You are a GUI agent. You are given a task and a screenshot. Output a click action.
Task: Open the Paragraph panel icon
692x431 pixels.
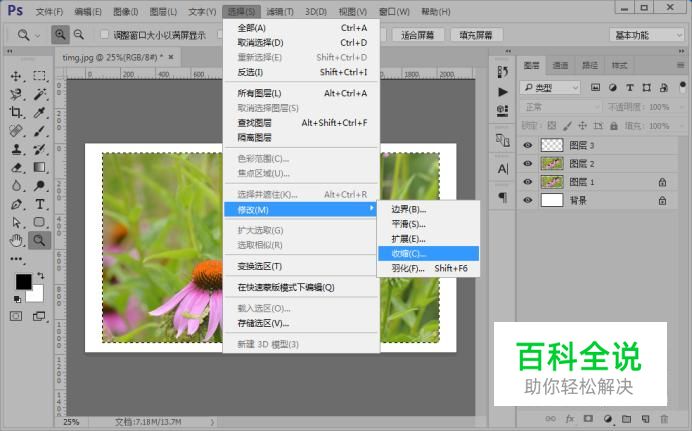503,197
